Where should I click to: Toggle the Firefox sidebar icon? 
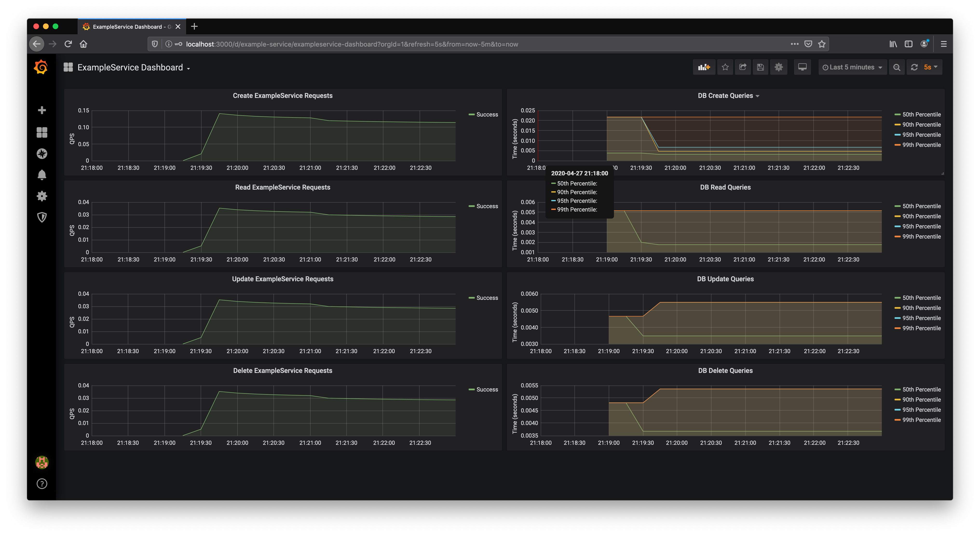pos(908,44)
